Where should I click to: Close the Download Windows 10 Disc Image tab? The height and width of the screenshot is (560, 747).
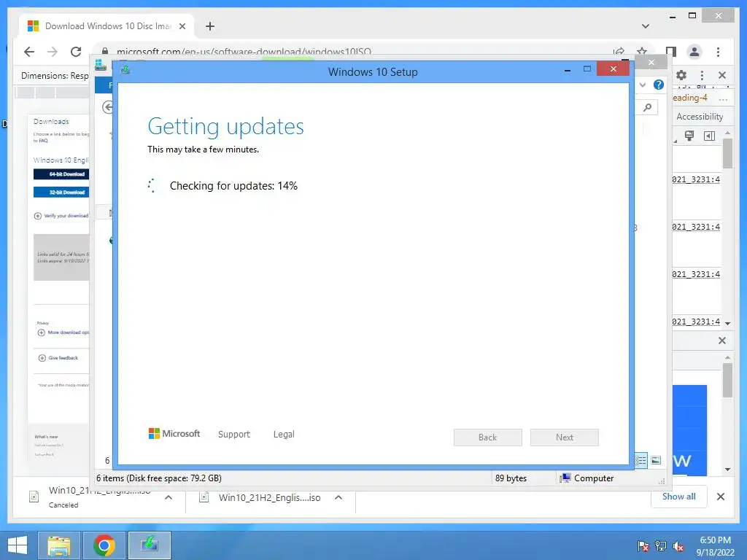click(x=182, y=26)
